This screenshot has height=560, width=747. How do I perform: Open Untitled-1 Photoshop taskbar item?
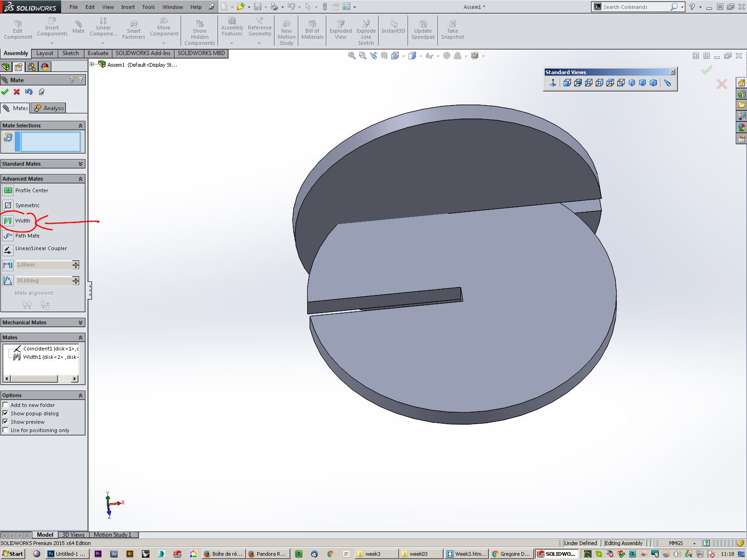[x=67, y=554]
